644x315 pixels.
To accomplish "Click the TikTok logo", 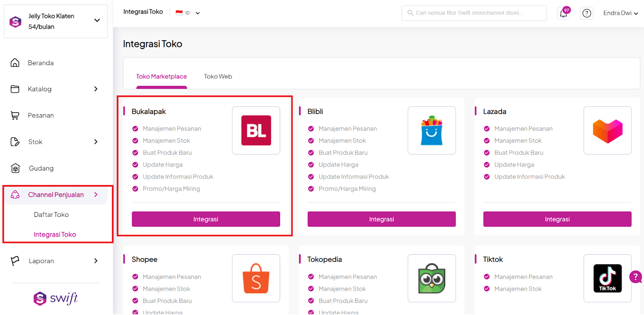I will pyautogui.click(x=607, y=278).
